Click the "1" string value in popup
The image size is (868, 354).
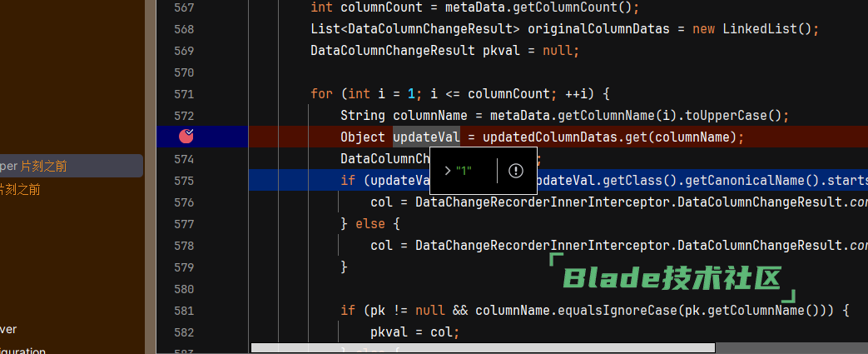click(464, 171)
